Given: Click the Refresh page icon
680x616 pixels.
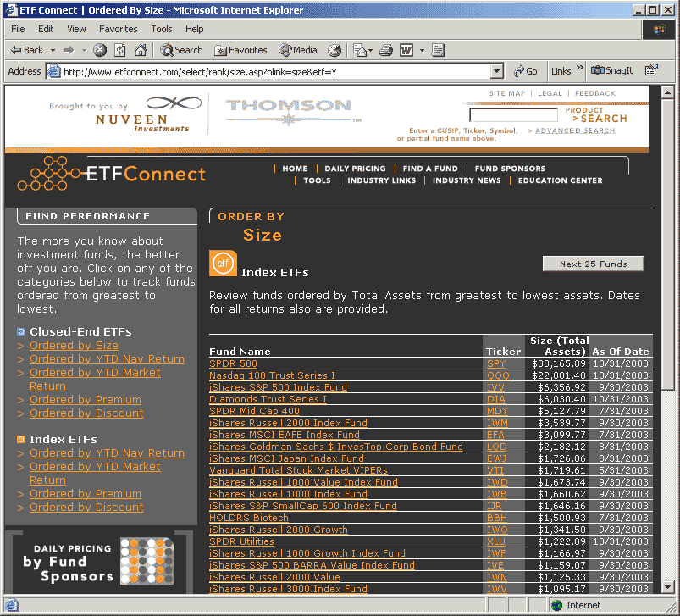Looking at the screenshot, I should pos(119,50).
